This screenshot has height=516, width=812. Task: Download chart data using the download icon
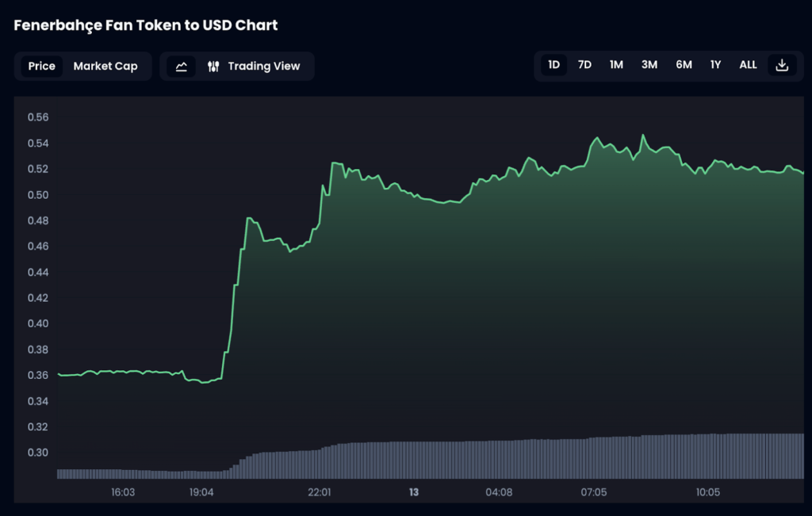click(x=781, y=65)
